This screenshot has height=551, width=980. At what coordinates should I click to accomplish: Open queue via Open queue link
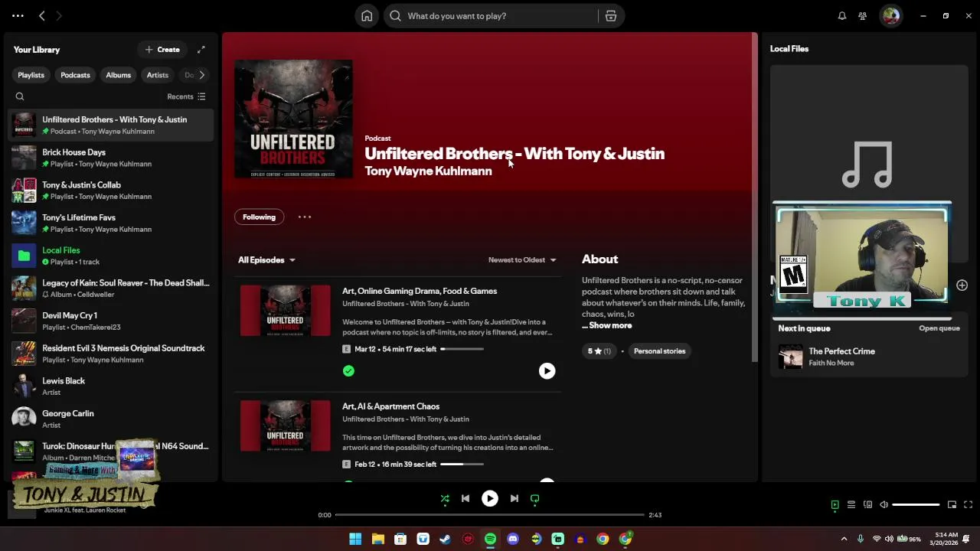pyautogui.click(x=939, y=328)
